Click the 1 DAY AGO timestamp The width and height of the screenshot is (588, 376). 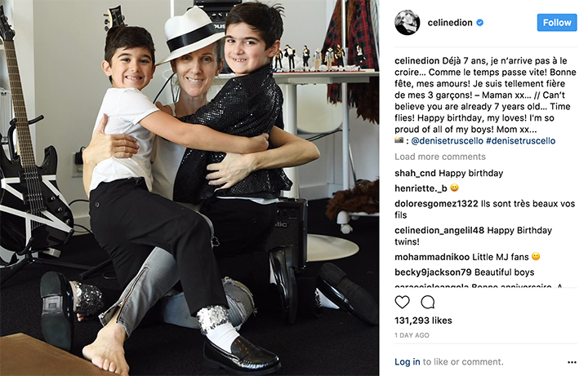coord(412,335)
